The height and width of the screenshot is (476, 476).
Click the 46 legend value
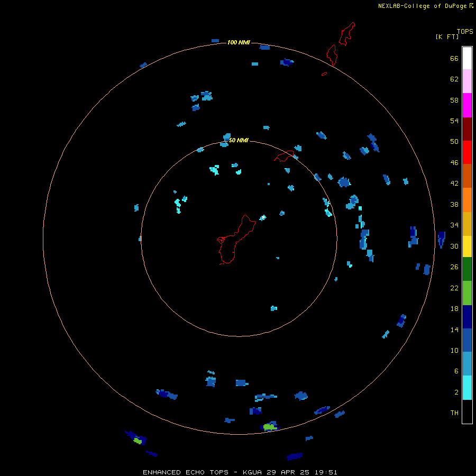[454, 163]
